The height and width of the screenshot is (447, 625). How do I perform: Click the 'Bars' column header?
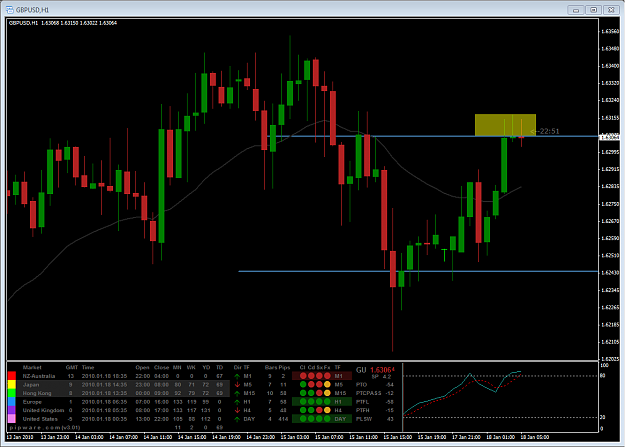271,367
